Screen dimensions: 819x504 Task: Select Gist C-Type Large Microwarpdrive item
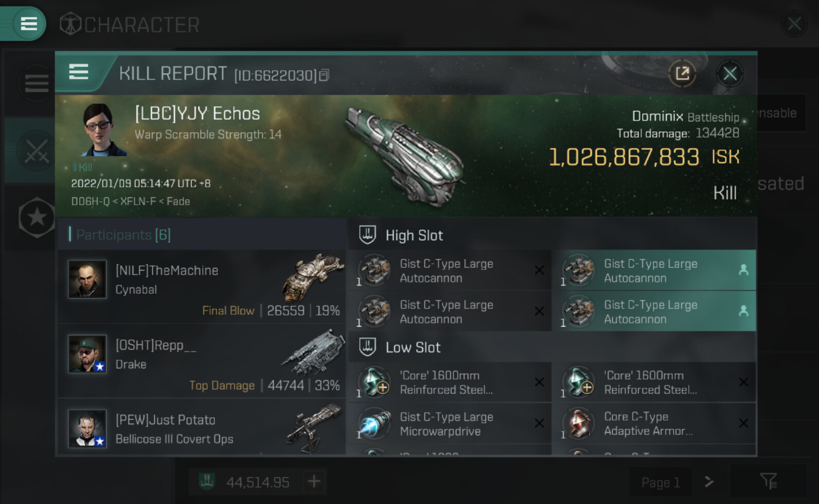tap(447, 424)
